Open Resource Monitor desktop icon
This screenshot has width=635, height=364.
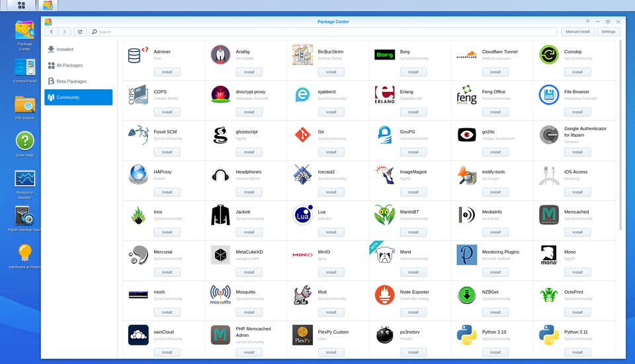click(x=24, y=184)
